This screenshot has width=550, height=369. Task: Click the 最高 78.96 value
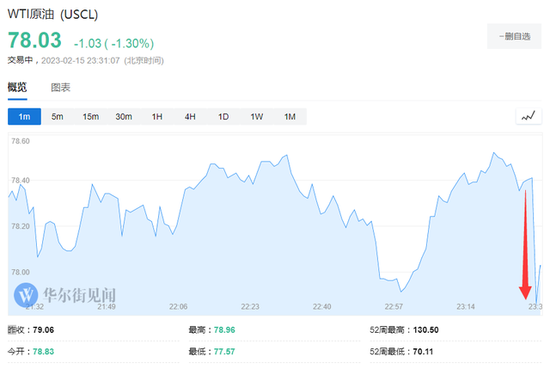pyautogui.click(x=224, y=330)
